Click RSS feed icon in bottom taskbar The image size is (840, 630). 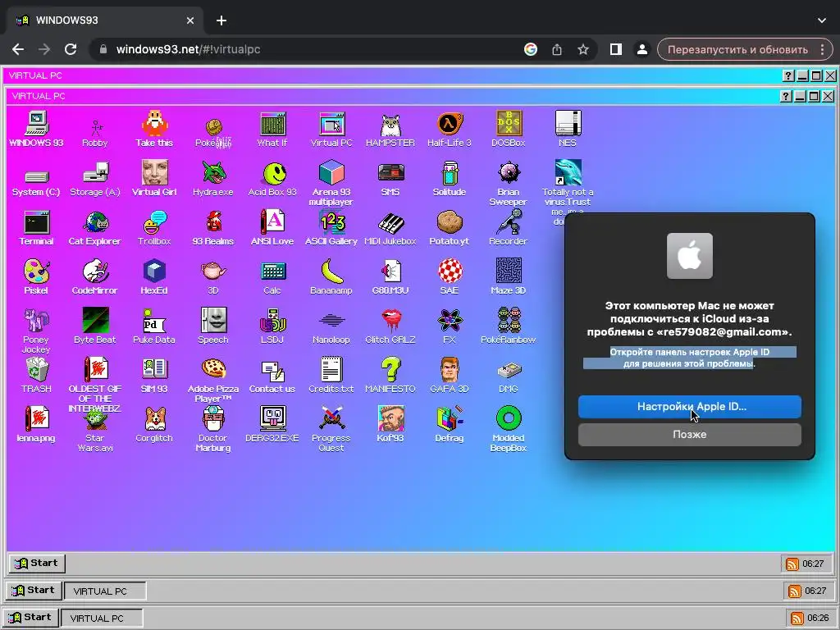(x=797, y=618)
